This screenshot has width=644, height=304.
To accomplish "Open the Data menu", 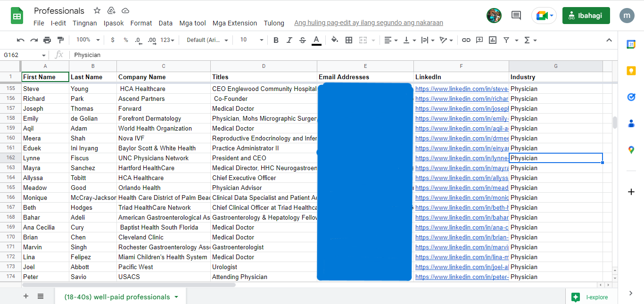I will click(x=165, y=23).
